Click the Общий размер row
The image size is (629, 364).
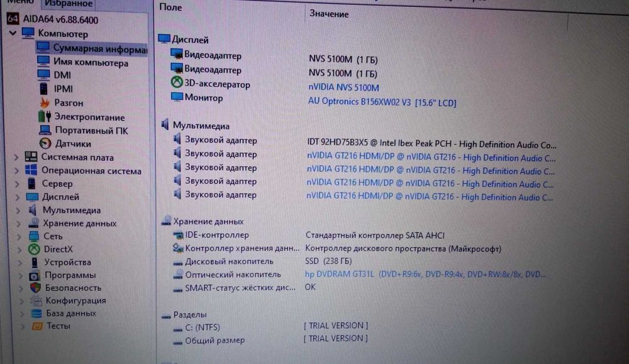tap(214, 341)
